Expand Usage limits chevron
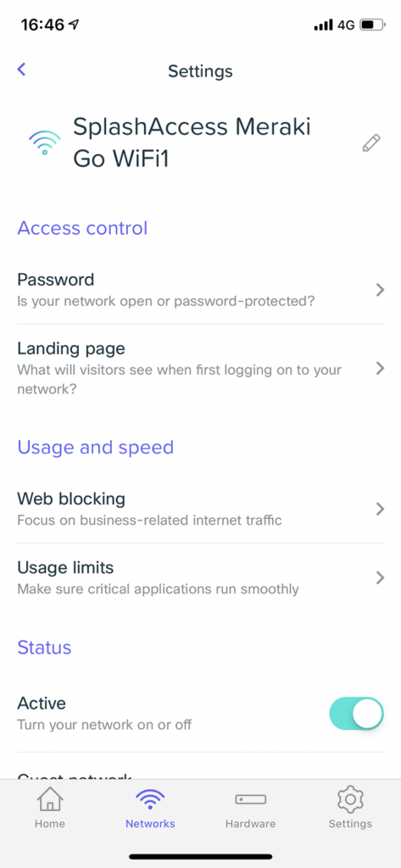 pyautogui.click(x=380, y=578)
